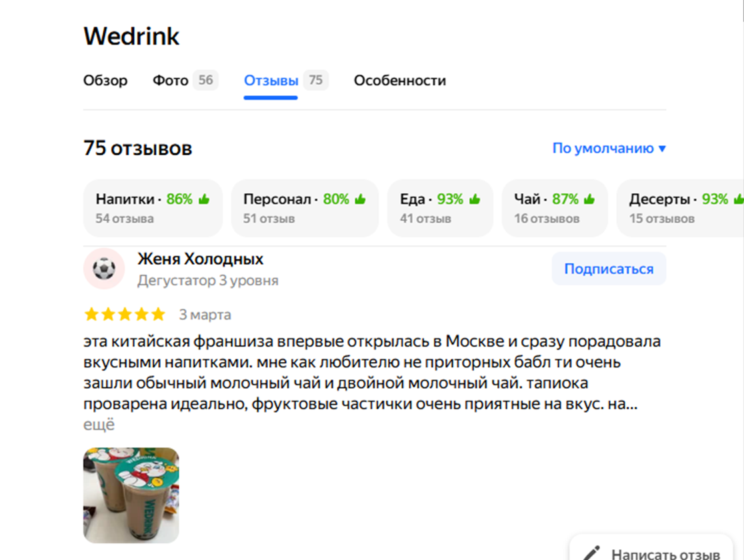Click the thumbs-up icon on Чай chip
744x560 pixels.
pos(589,199)
